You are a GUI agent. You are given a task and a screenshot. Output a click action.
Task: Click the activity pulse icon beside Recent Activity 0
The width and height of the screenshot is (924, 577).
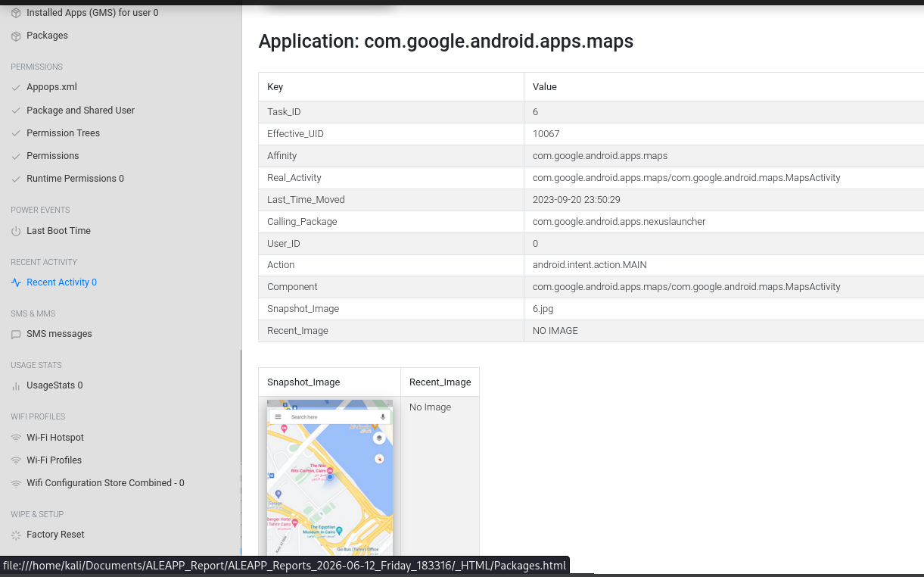16,282
